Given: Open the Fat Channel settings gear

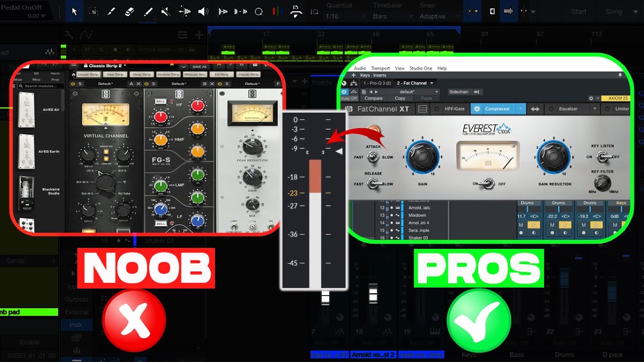Looking at the screenshot, I should pyautogui.click(x=592, y=99).
